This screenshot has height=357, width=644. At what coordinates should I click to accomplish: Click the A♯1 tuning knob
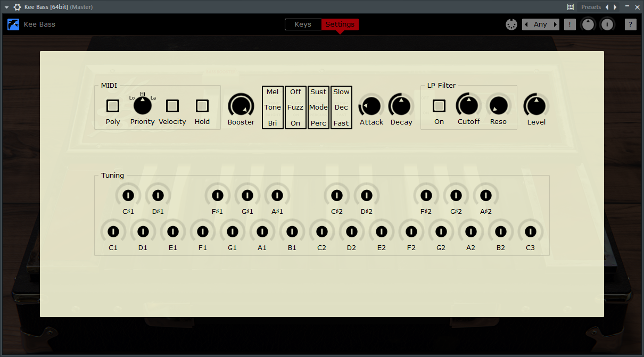pyautogui.click(x=277, y=195)
